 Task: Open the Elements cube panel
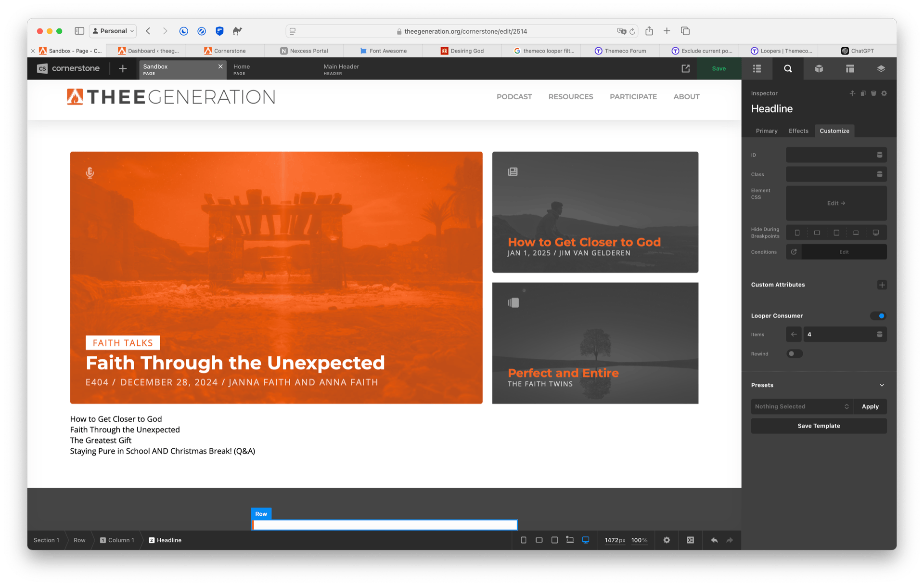(x=819, y=69)
